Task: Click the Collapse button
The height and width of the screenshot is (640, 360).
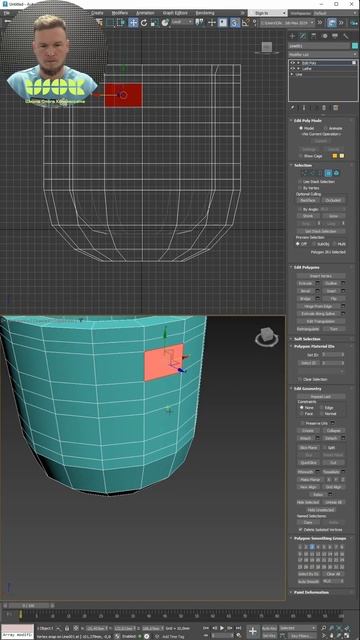Action: tap(334, 431)
